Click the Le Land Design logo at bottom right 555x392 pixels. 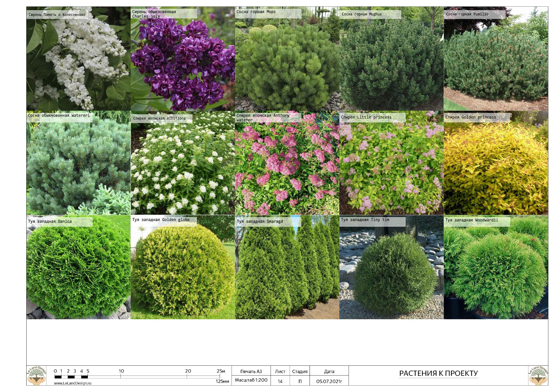[538, 376]
